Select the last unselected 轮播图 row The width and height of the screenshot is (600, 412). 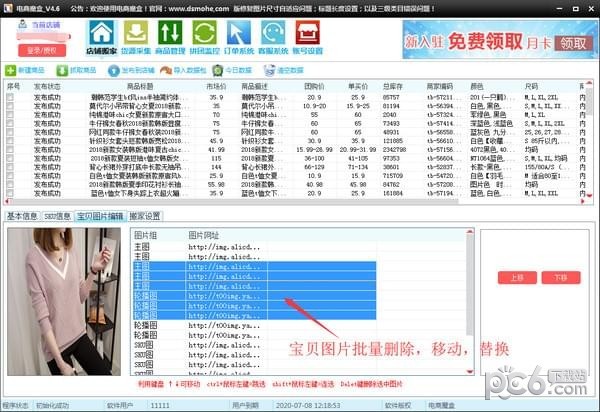tap(255, 335)
